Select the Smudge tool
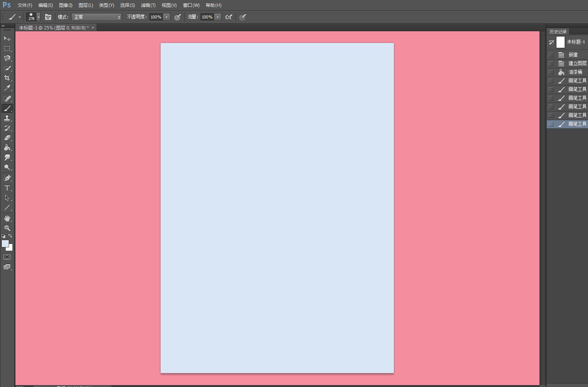The height and width of the screenshot is (387, 588). click(7, 157)
